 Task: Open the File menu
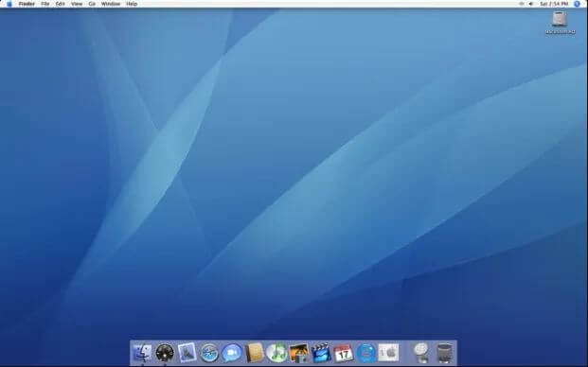coord(45,4)
